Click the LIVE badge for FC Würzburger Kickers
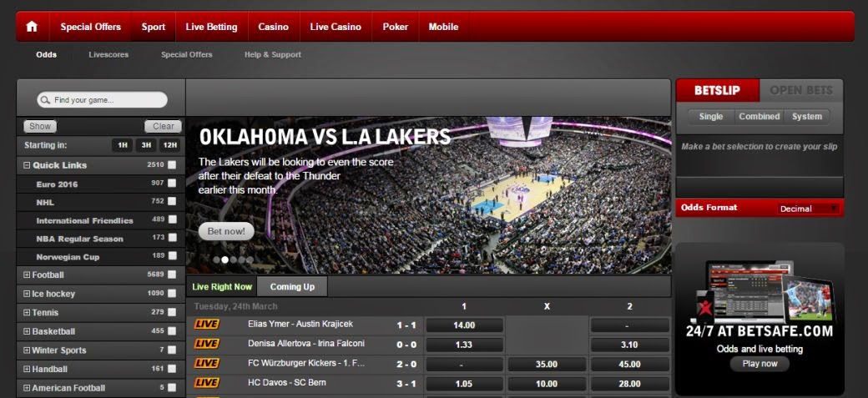The width and height of the screenshot is (868, 398). pyautogui.click(x=206, y=364)
